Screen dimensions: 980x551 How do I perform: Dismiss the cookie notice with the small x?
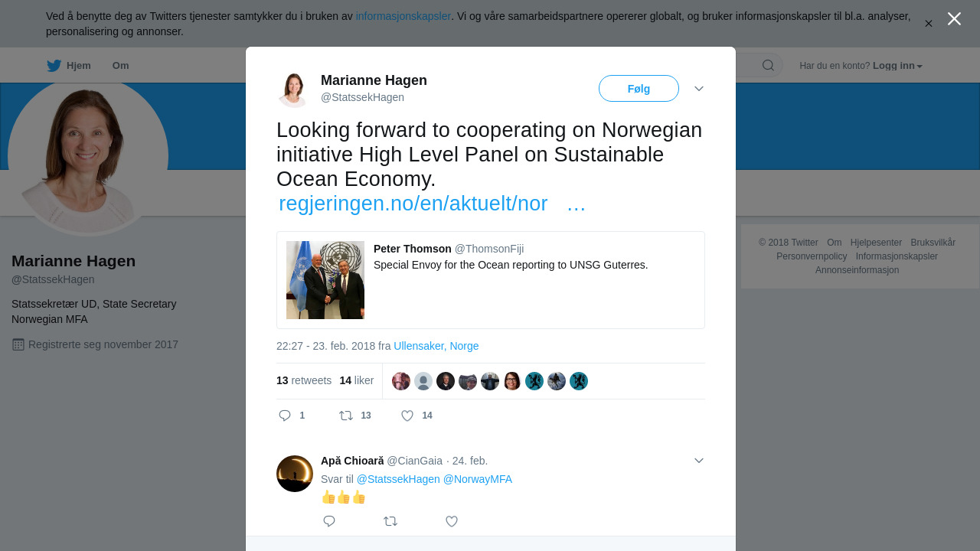[929, 24]
